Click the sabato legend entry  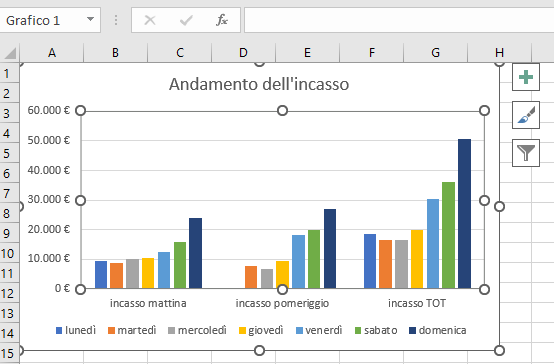[376, 330]
